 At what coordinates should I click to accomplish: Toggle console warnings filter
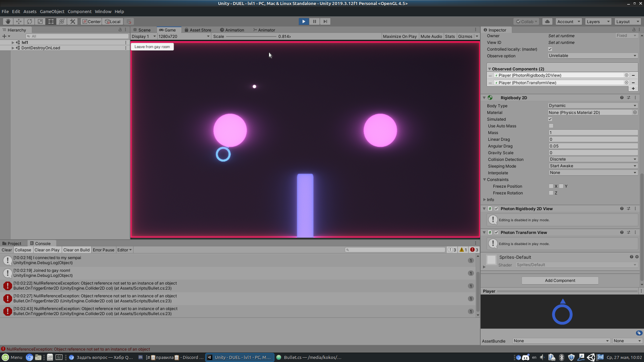coord(463,250)
